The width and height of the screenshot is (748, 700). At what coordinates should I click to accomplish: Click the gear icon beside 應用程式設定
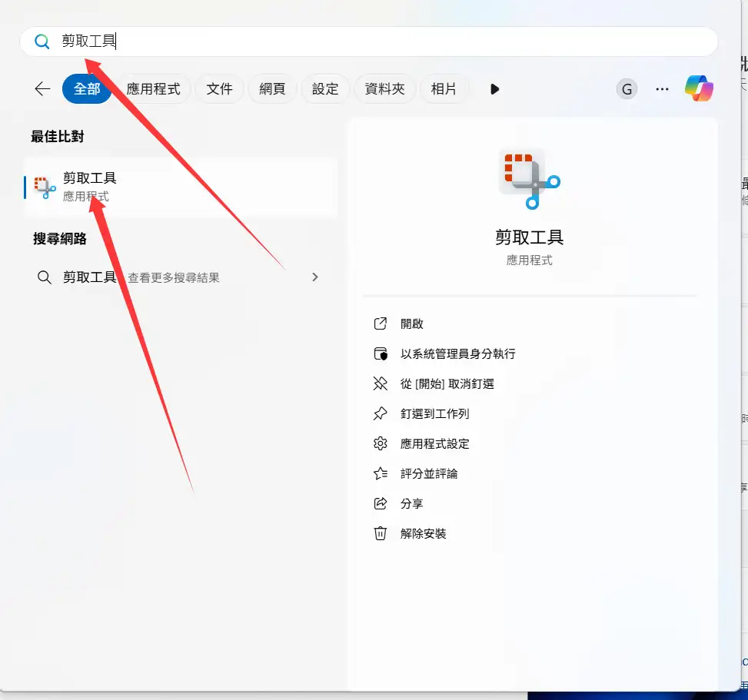381,443
